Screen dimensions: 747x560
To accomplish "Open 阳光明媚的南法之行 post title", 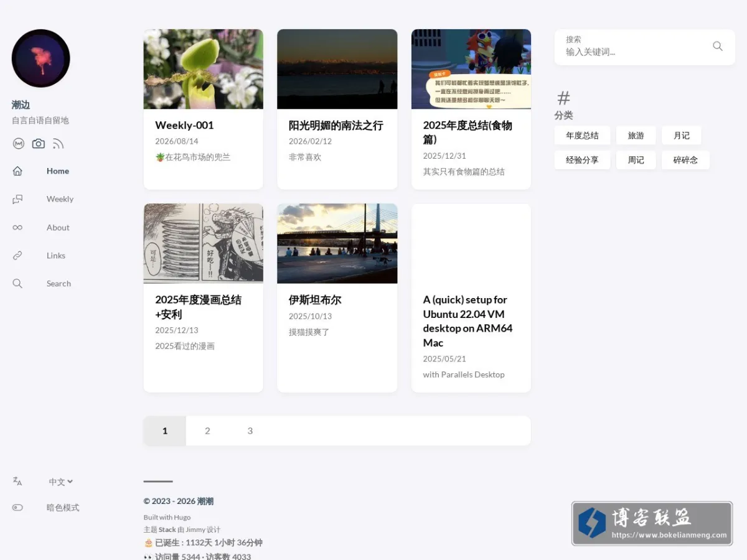I will pyautogui.click(x=336, y=125).
